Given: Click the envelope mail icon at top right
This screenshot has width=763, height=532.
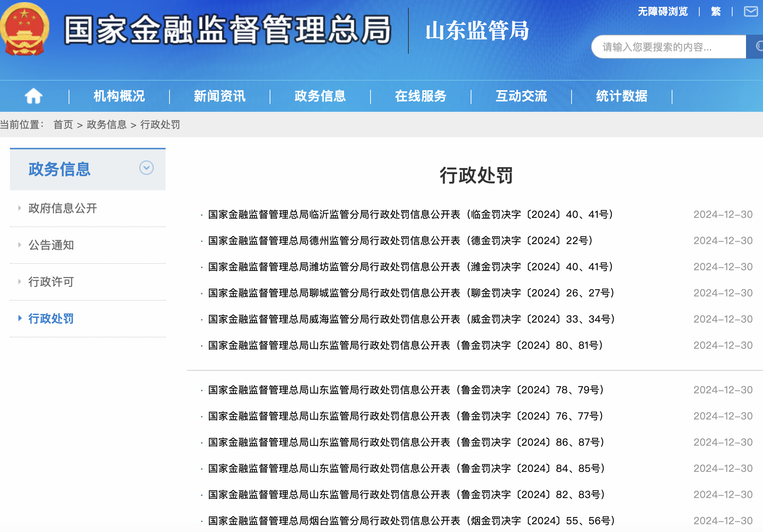Looking at the screenshot, I should [x=750, y=12].
